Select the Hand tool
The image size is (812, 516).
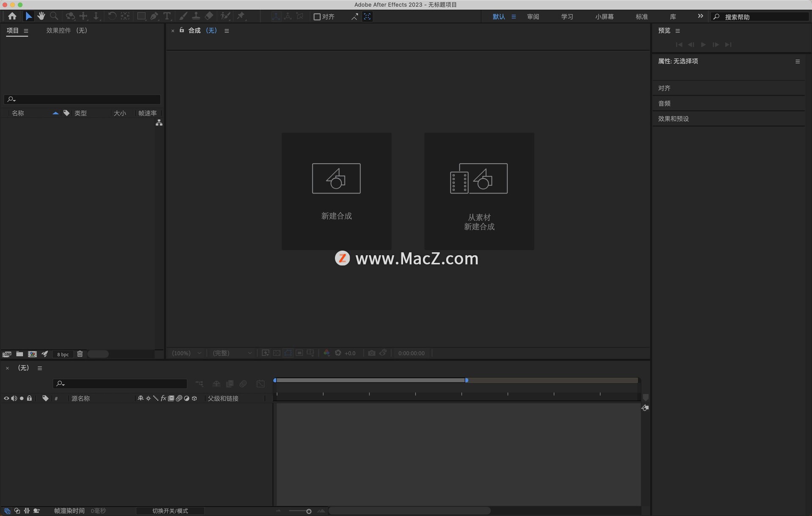click(41, 16)
